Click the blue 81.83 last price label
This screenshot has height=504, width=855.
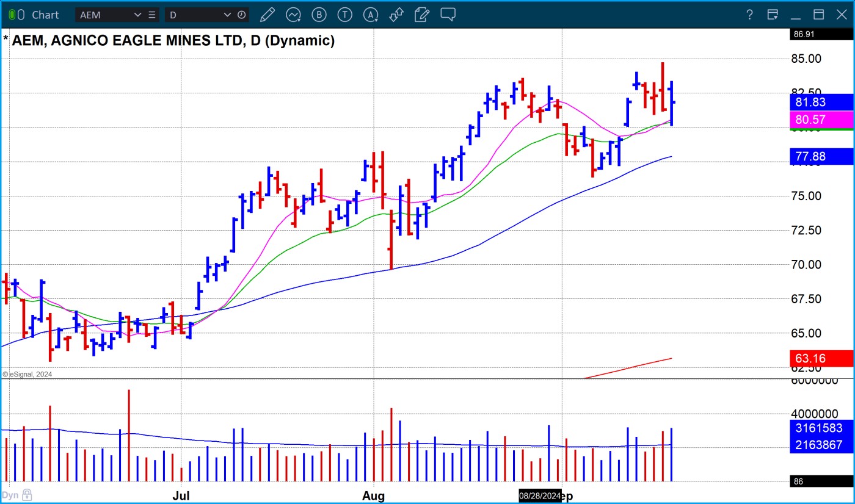coord(821,103)
